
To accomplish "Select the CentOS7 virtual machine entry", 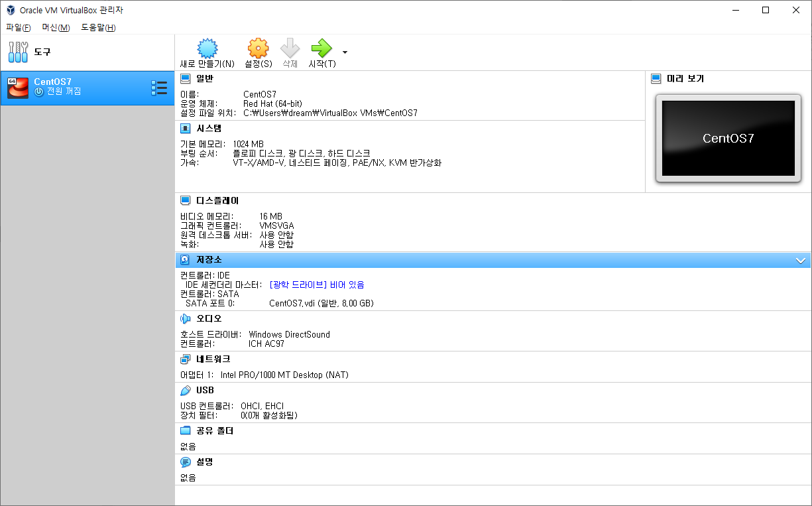I will (x=87, y=88).
